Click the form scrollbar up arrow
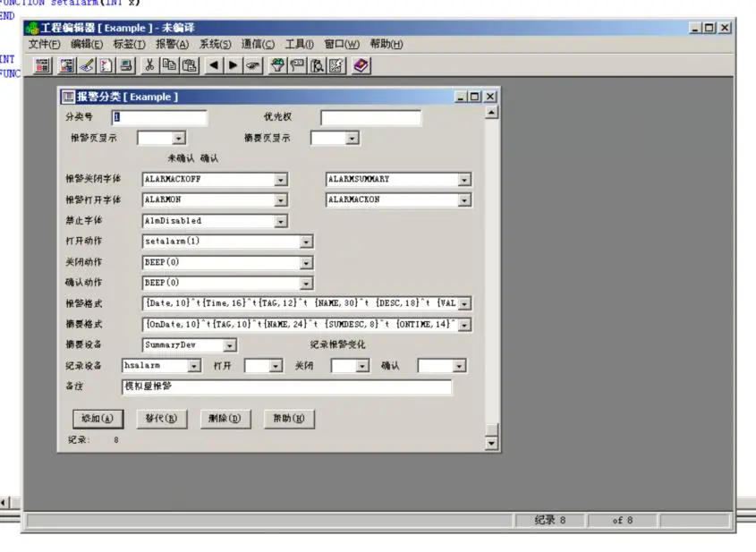Image resolution: width=756 pixels, height=552 pixels. [x=491, y=113]
